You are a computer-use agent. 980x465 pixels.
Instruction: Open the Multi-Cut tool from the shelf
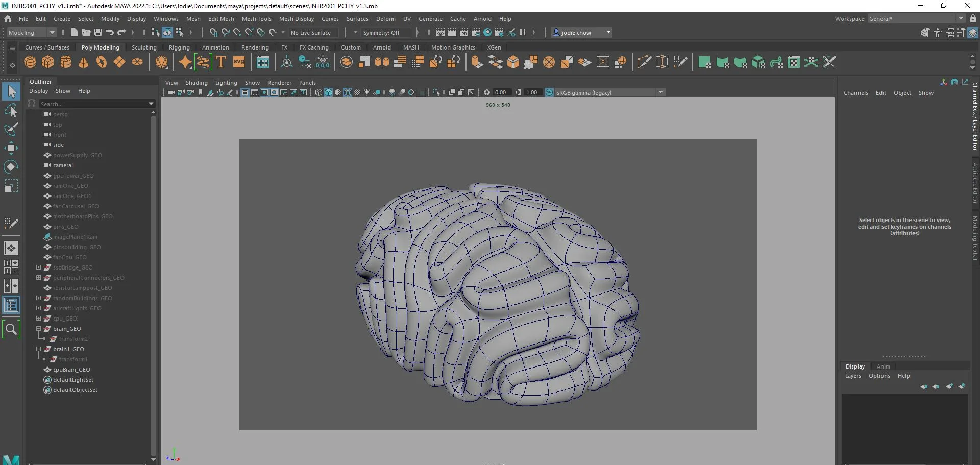point(645,62)
